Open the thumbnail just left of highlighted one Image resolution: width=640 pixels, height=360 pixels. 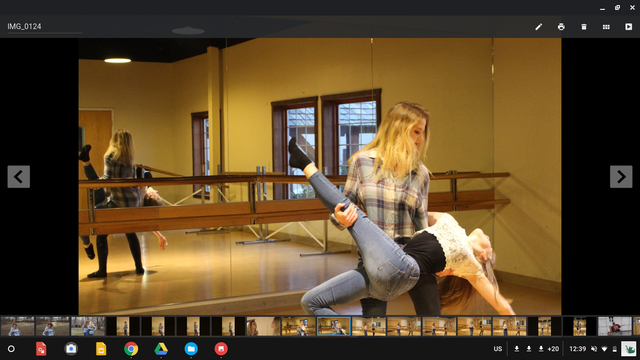[x=298, y=327]
